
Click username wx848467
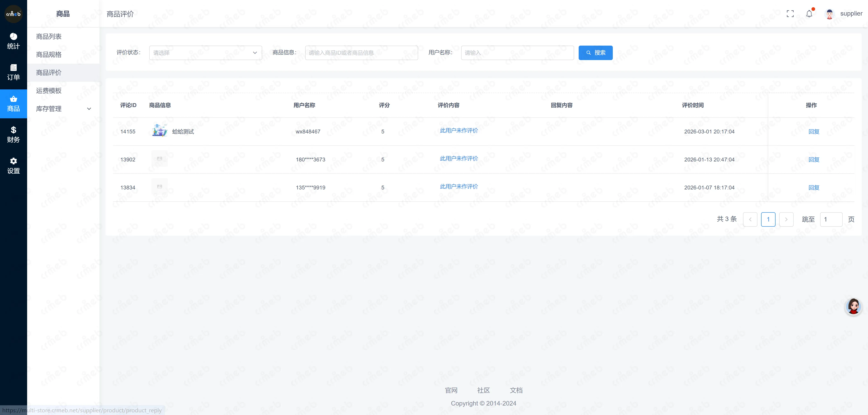point(308,132)
